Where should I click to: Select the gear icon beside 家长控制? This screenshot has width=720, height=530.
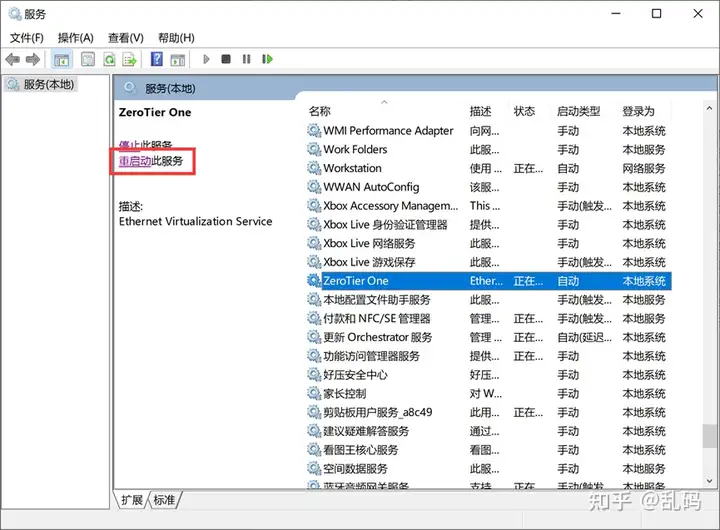[x=314, y=394]
